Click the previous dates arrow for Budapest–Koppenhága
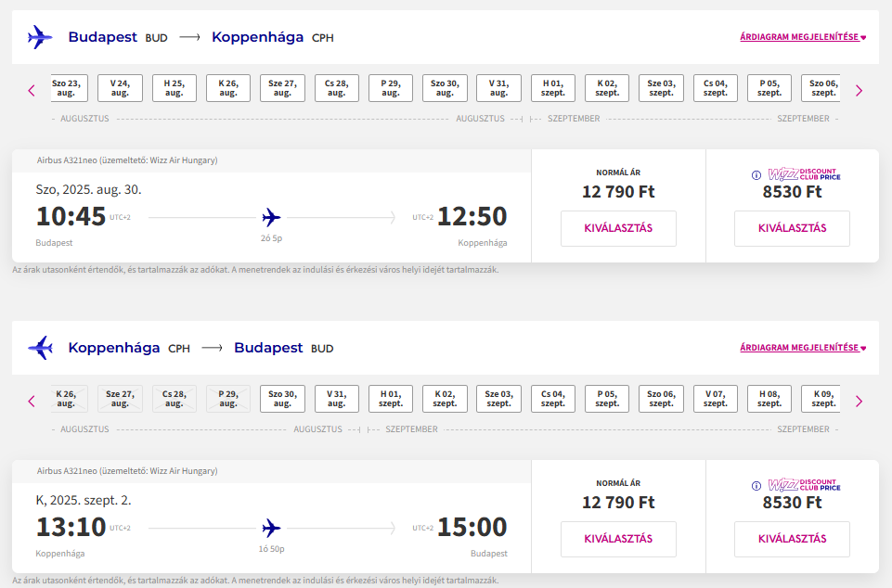Screen dimensions: 892x588 [x=32, y=90]
